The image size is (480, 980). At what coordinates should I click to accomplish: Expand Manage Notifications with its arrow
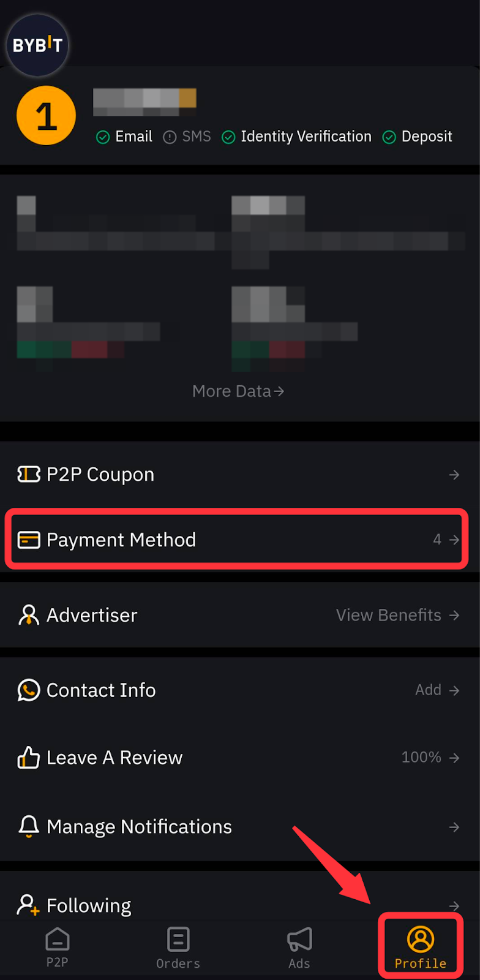(454, 827)
